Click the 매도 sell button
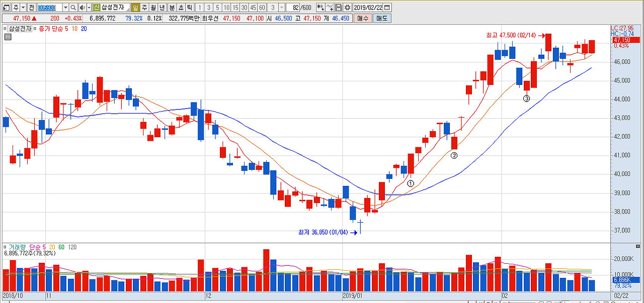The image size is (644, 303). (x=382, y=18)
